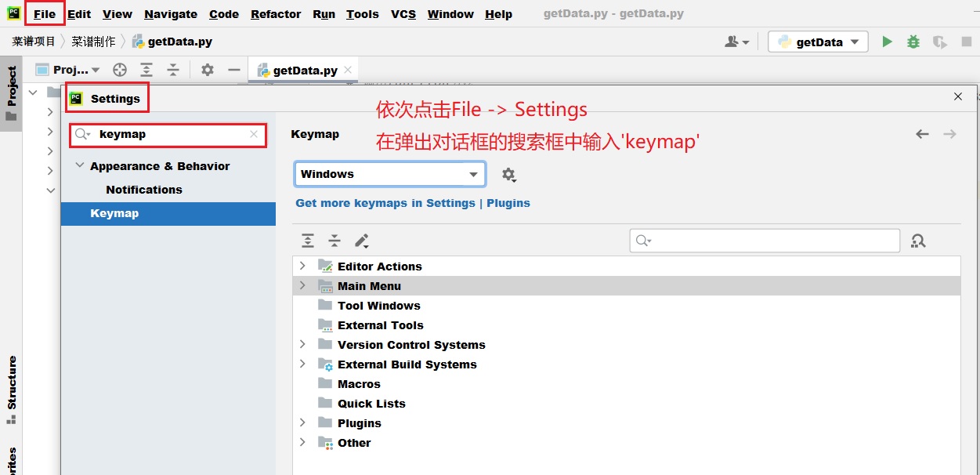Select Macros in the keymap tree
Screen dimensions: 980x475
[x=359, y=384]
